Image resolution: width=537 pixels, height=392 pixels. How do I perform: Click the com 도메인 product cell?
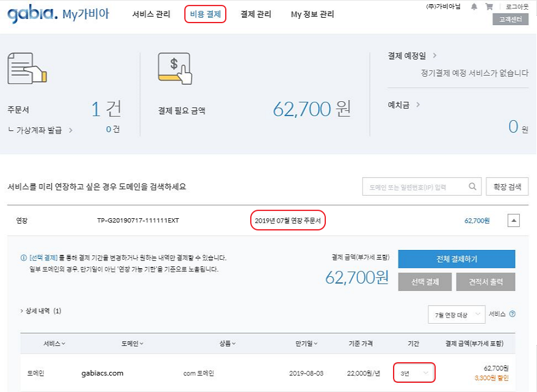coord(199,373)
